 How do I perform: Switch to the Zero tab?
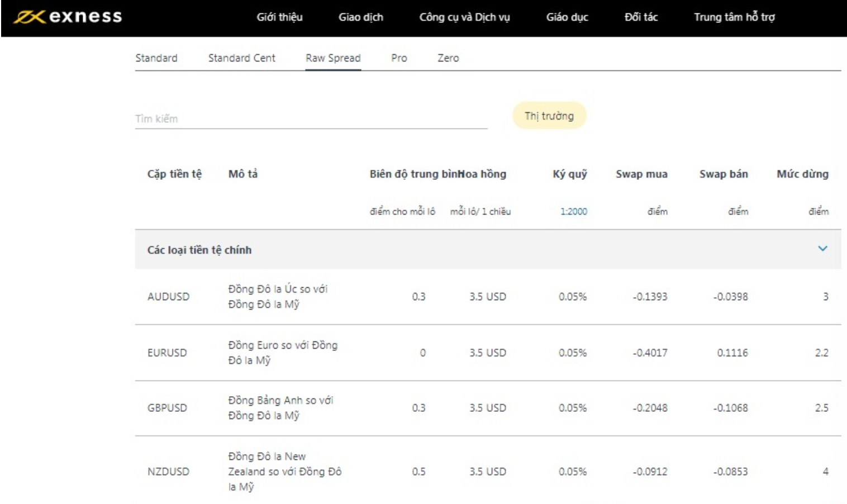point(448,58)
